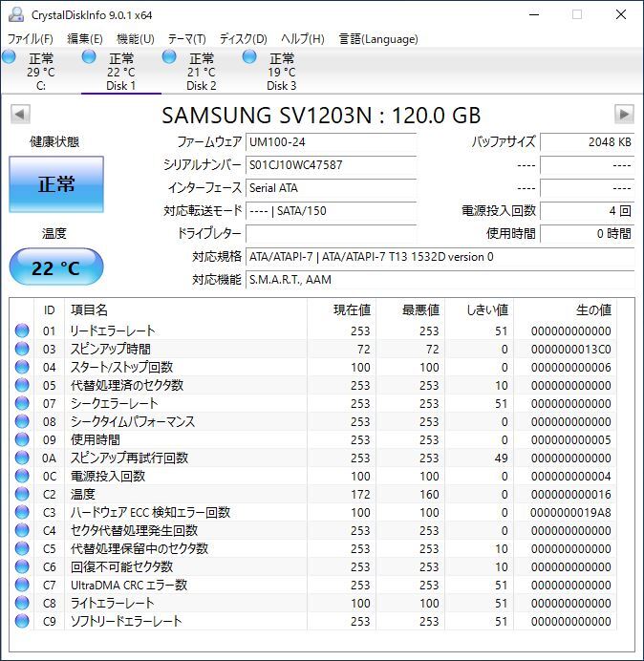Click the 22 °C temperature button

(x=56, y=267)
